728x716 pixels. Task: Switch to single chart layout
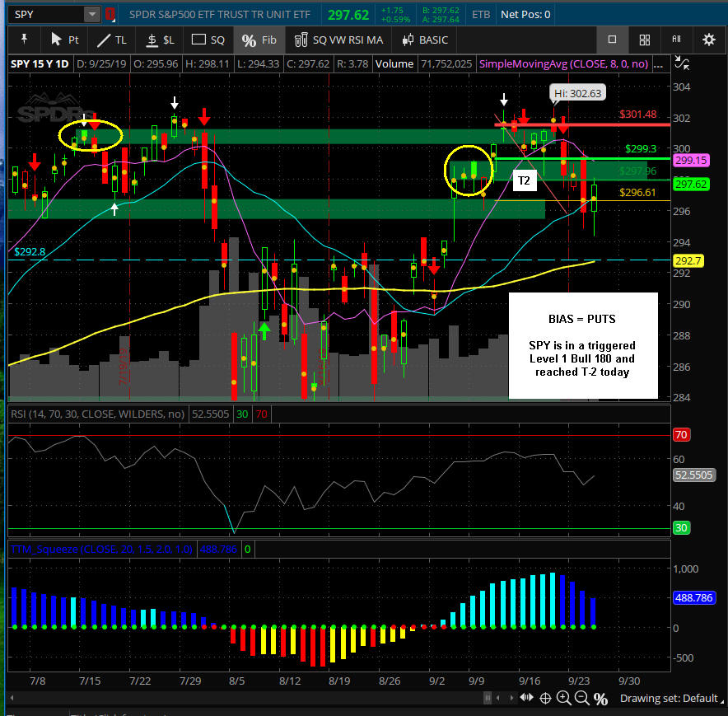point(612,40)
